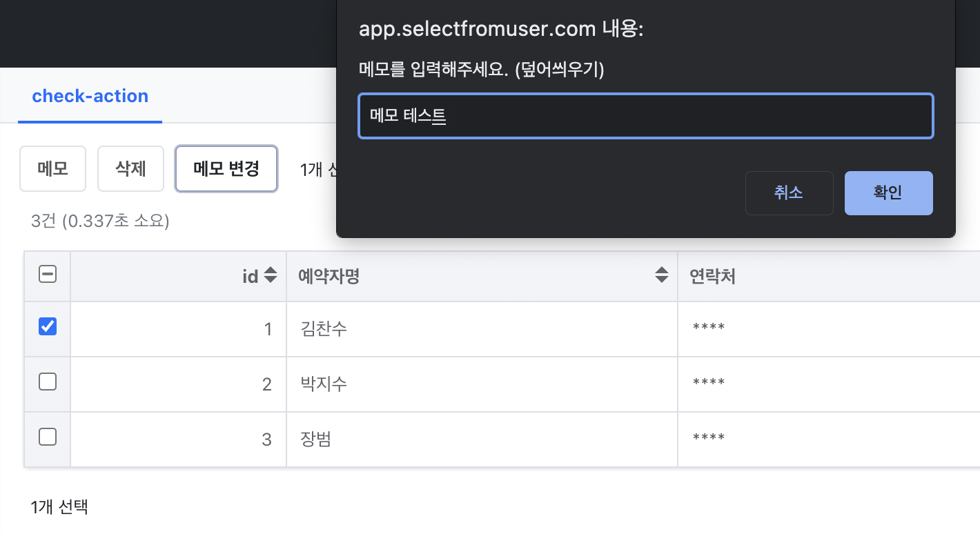Click the 삭제 button
The image size is (980, 534).
click(130, 168)
